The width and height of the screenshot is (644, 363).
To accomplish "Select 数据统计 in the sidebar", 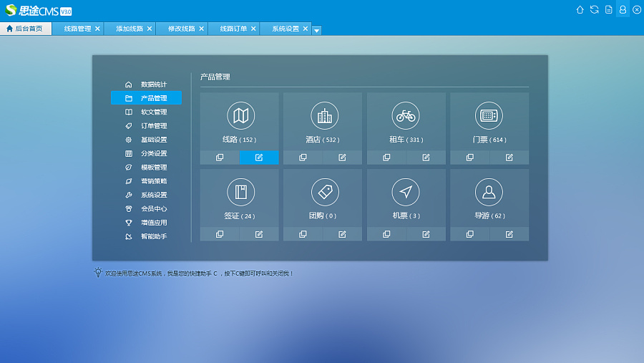I will coord(146,84).
